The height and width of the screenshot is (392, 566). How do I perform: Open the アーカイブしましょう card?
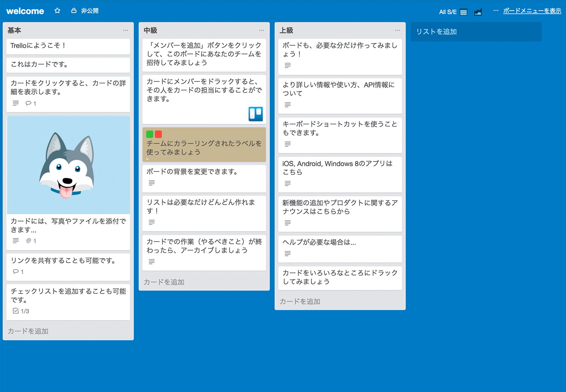204,253
